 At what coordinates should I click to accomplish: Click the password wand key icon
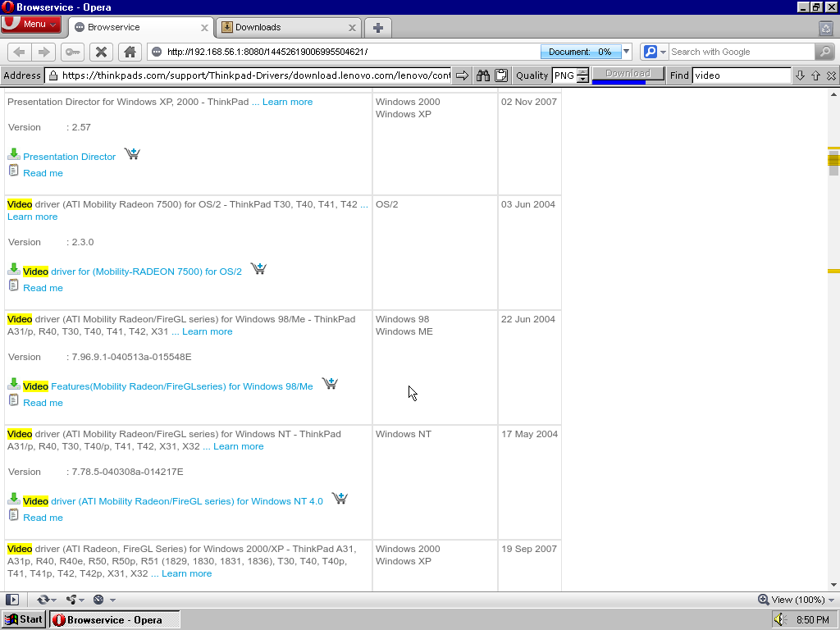(72, 52)
